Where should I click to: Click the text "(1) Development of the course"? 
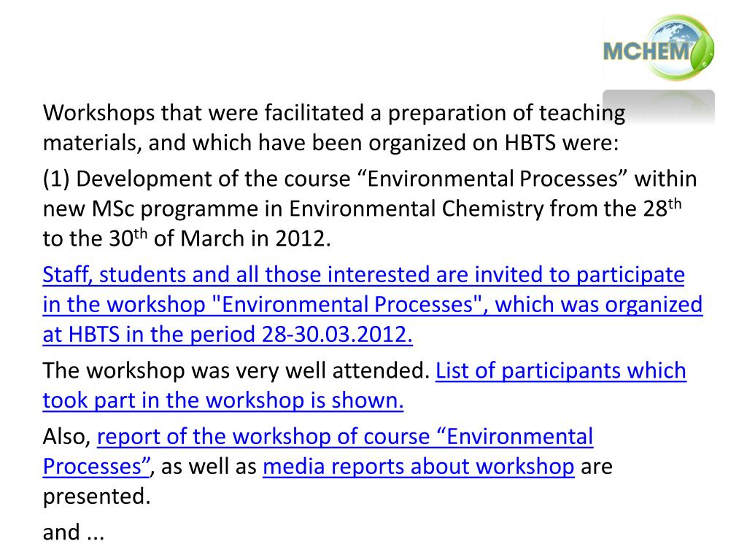(197, 179)
